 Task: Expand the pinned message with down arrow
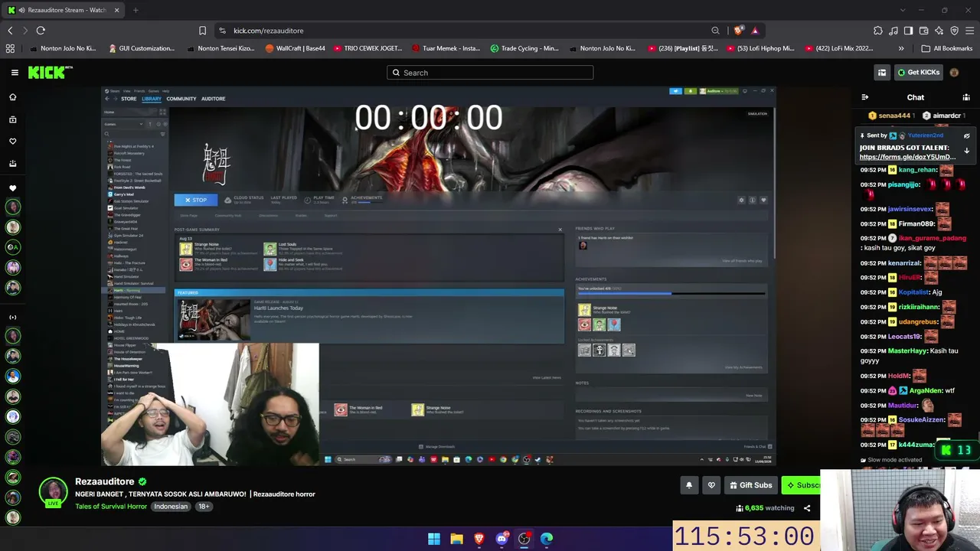click(966, 151)
